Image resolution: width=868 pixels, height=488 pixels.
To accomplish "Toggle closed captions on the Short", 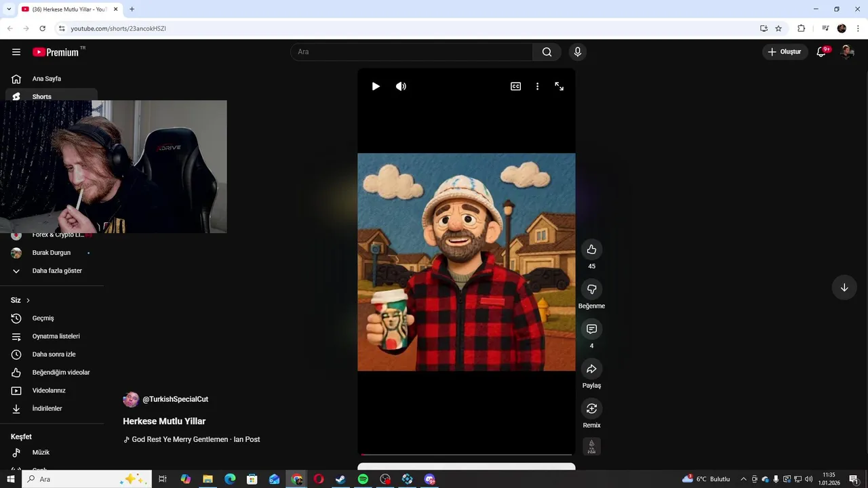I will (515, 86).
